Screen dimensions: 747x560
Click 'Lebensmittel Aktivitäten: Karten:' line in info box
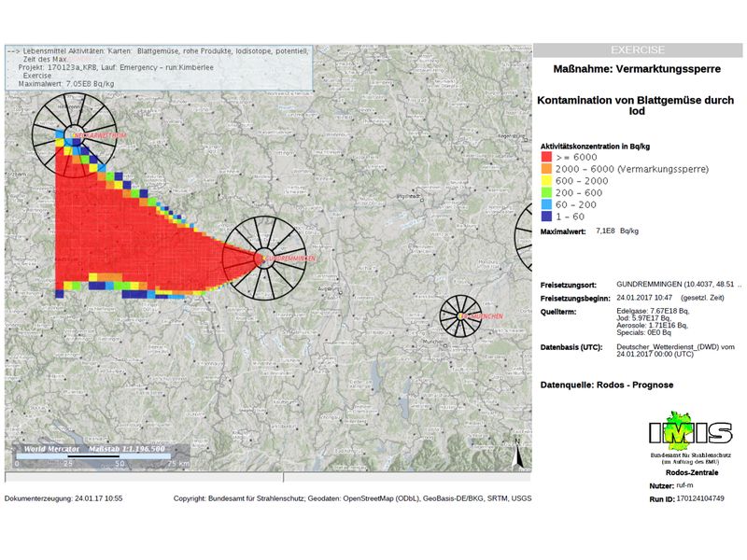coord(159,51)
